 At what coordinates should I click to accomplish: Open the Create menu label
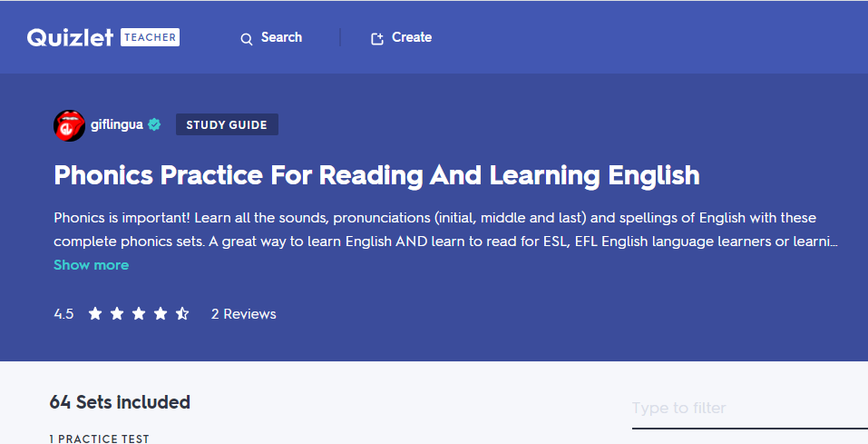click(411, 37)
